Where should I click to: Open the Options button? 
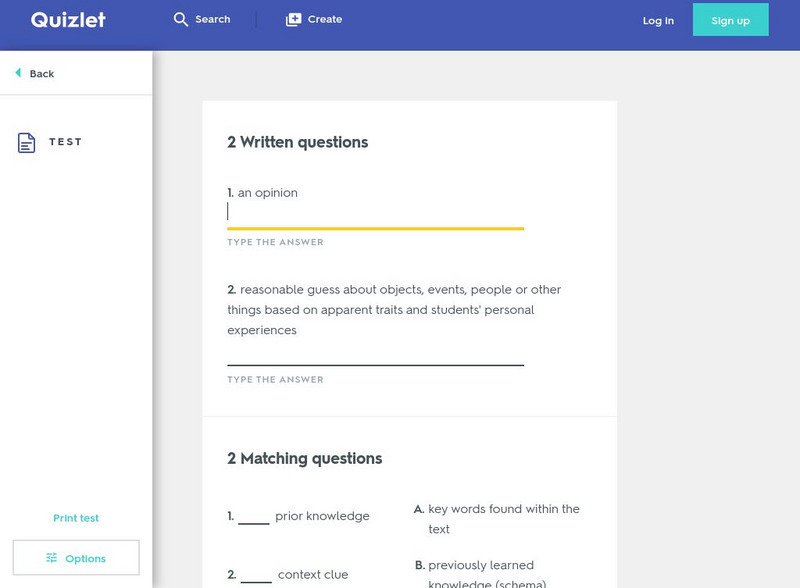(x=76, y=558)
